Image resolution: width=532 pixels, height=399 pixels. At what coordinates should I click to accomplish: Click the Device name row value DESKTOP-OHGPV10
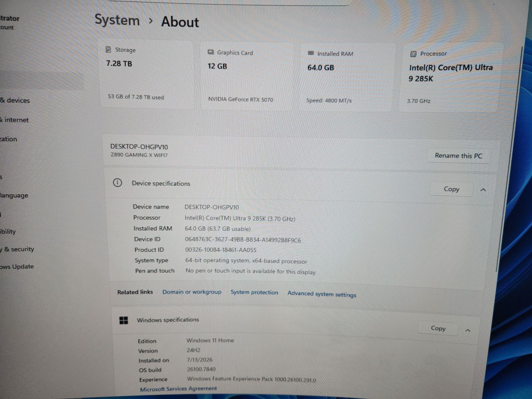[211, 207]
